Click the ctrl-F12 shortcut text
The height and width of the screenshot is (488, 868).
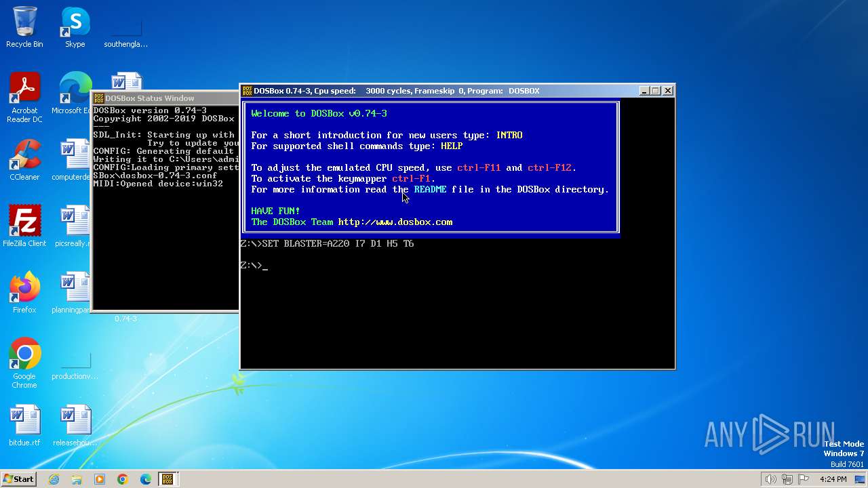pos(549,167)
